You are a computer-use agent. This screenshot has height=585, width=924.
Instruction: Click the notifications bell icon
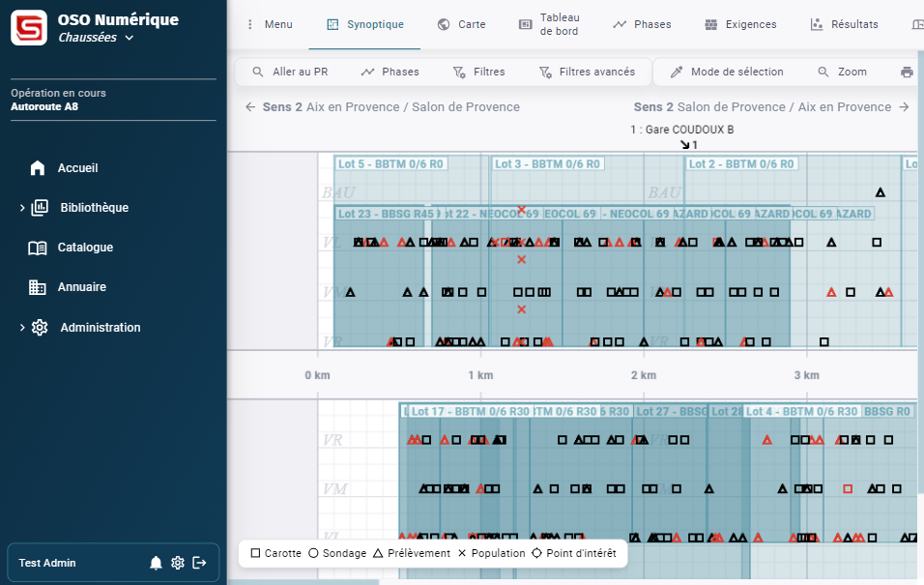[x=156, y=563]
